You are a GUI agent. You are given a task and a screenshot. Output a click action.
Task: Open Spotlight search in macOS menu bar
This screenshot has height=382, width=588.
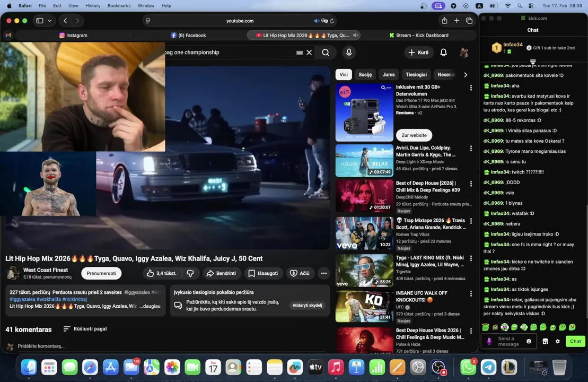tap(520, 6)
